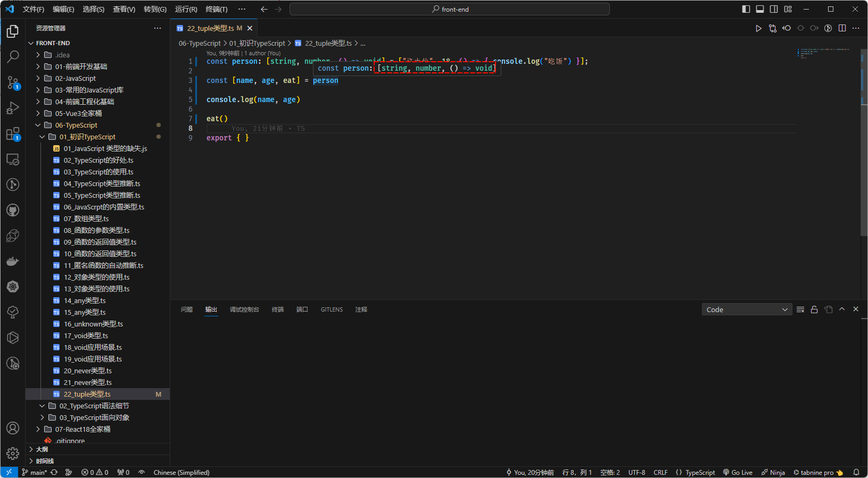Open the Extensions view in activity bar
868x478 pixels.
point(13,134)
